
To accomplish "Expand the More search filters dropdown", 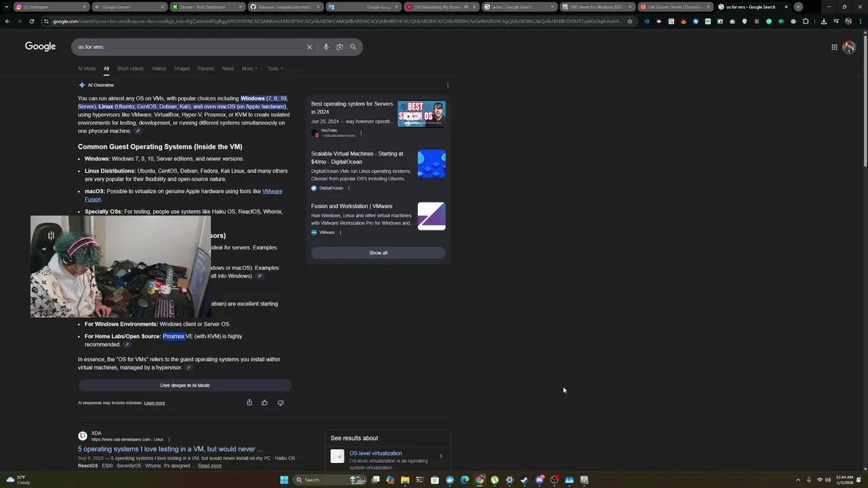I will click(x=249, y=68).
